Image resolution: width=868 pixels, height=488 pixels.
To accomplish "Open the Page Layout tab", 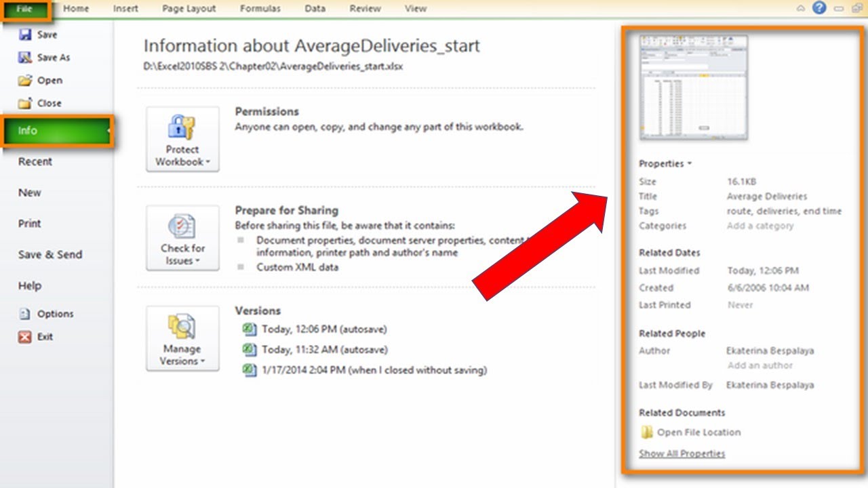I will (x=189, y=9).
